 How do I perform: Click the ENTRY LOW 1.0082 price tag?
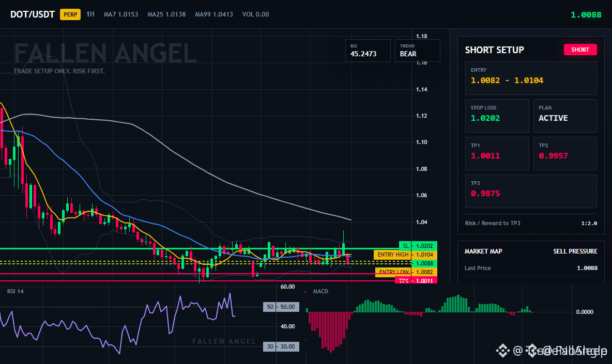[x=406, y=272]
